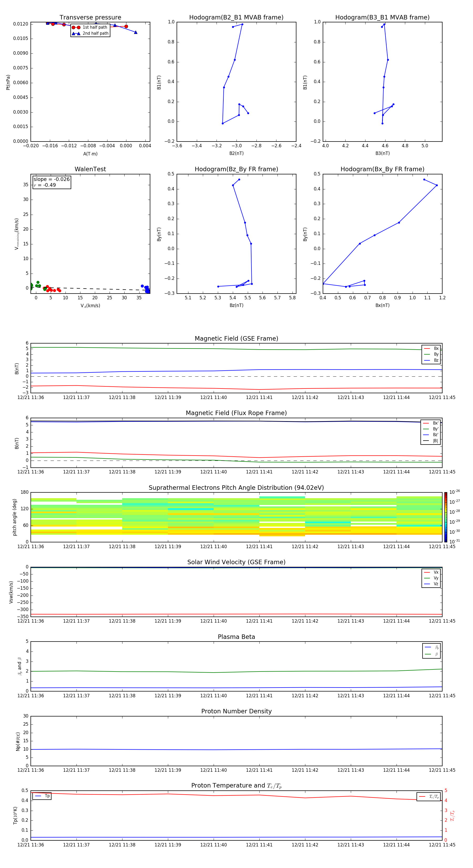Click the 'Hodogram(Bz_By FR frame)' title
The height and width of the screenshot is (868, 473).
236,169
